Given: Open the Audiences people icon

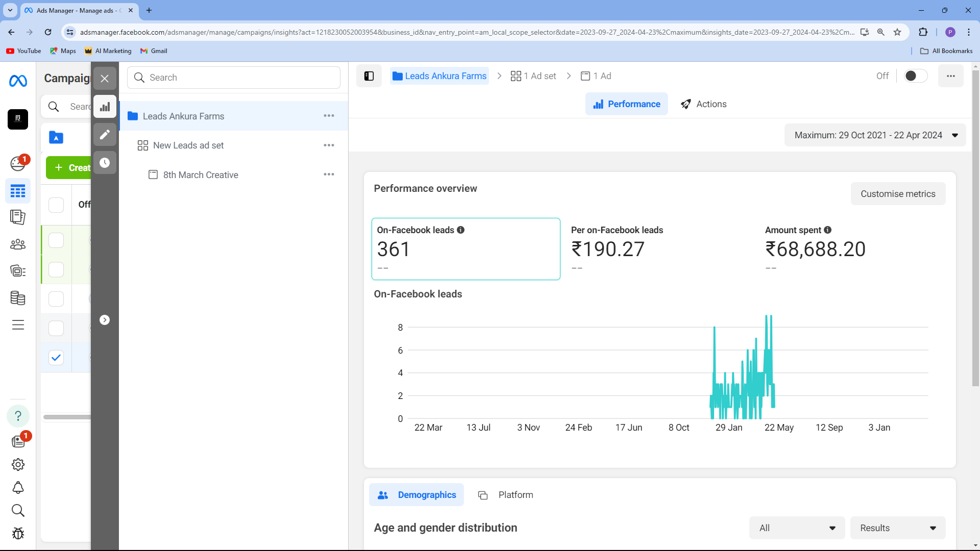Looking at the screenshot, I should coord(18,244).
